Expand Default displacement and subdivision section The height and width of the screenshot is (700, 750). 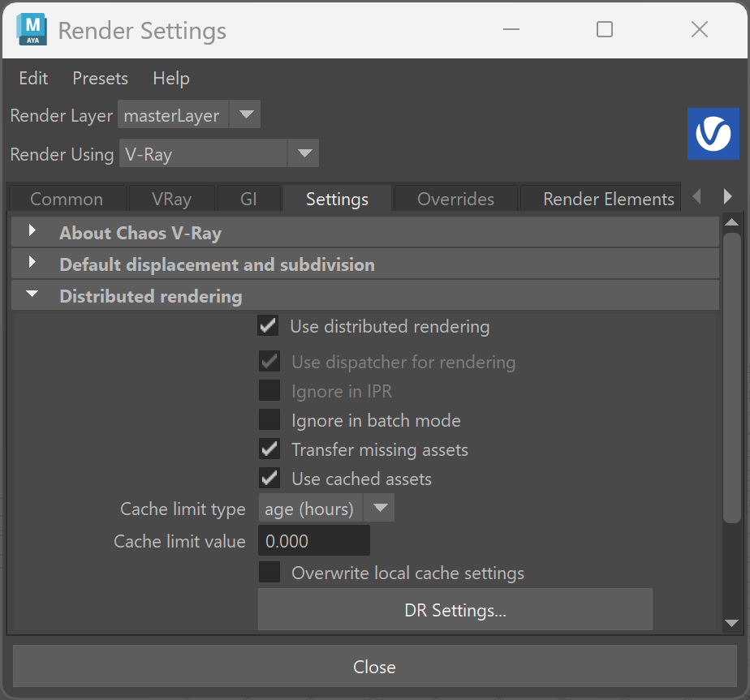(365, 264)
